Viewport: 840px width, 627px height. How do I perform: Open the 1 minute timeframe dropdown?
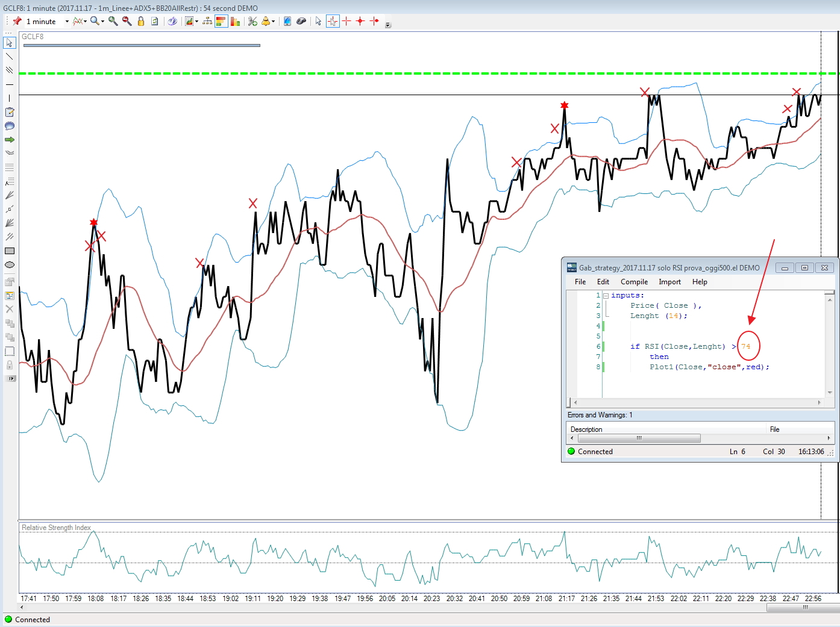(x=67, y=22)
